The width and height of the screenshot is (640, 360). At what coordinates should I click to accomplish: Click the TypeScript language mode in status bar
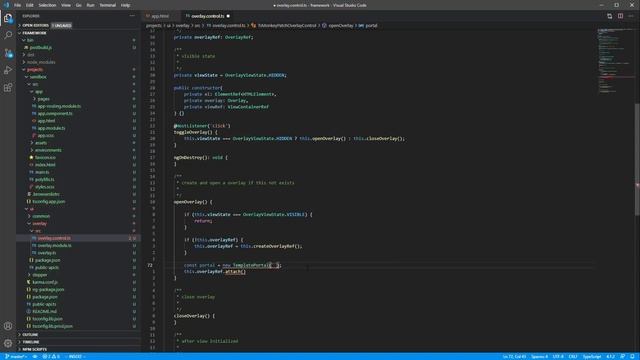(592, 356)
